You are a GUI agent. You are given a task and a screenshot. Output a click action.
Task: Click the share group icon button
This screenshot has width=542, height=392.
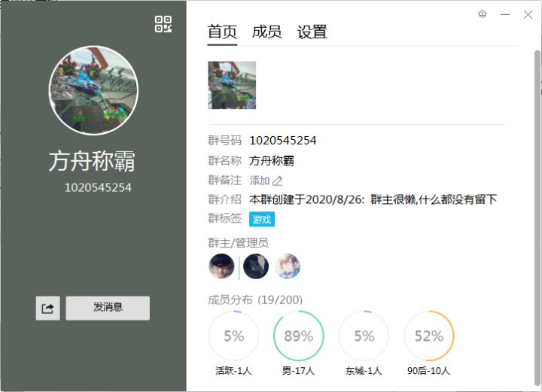point(47,308)
